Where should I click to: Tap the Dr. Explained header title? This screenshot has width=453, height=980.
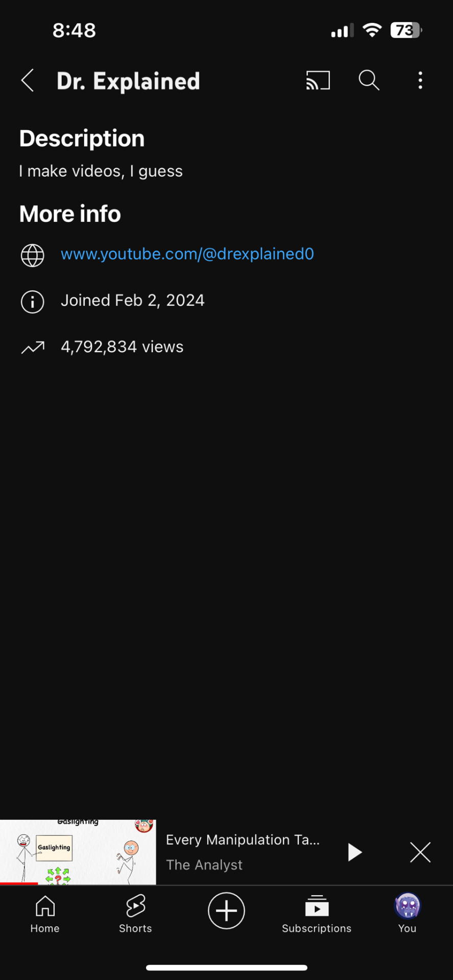click(x=128, y=81)
